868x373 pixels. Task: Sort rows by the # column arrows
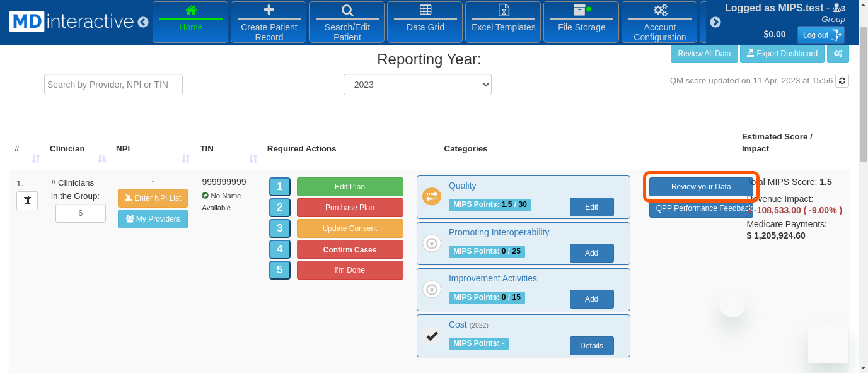(x=36, y=158)
